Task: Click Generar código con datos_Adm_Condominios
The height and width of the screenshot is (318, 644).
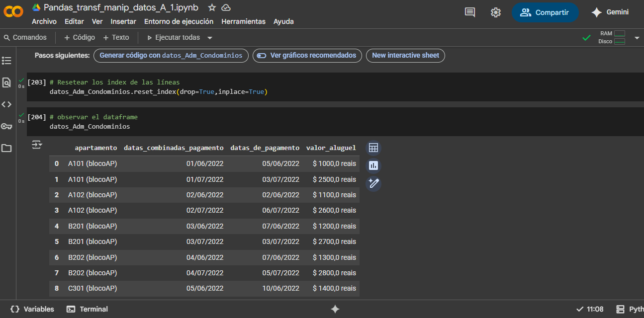Action: (x=171, y=55)
